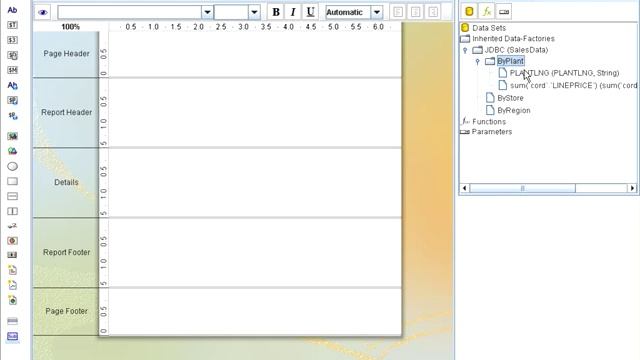Toggle underline formatting
Screen dimensions: 640x360
pyautogui.click(x=310, y=12)
